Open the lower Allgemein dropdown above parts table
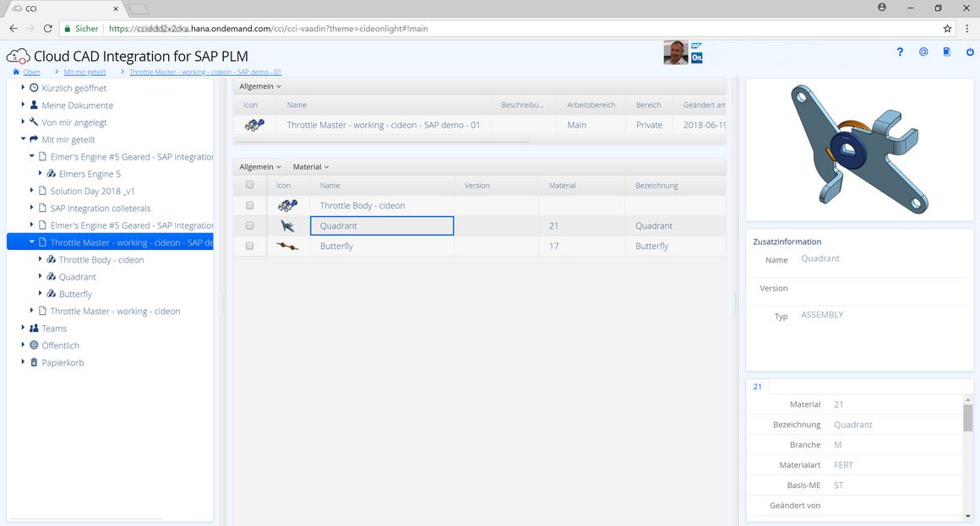980x526 pixels. (260, 167)
